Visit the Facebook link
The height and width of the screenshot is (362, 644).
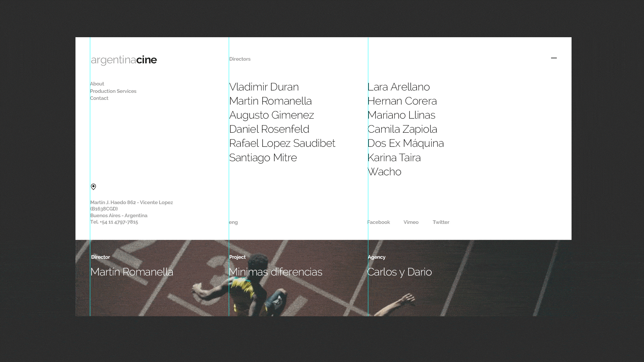coord(378,222)
